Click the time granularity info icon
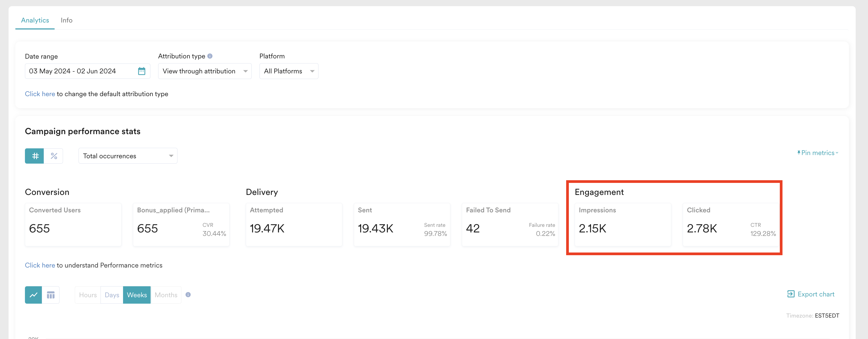The width and height of the screenshot is (868, 339). click(188, 295)
